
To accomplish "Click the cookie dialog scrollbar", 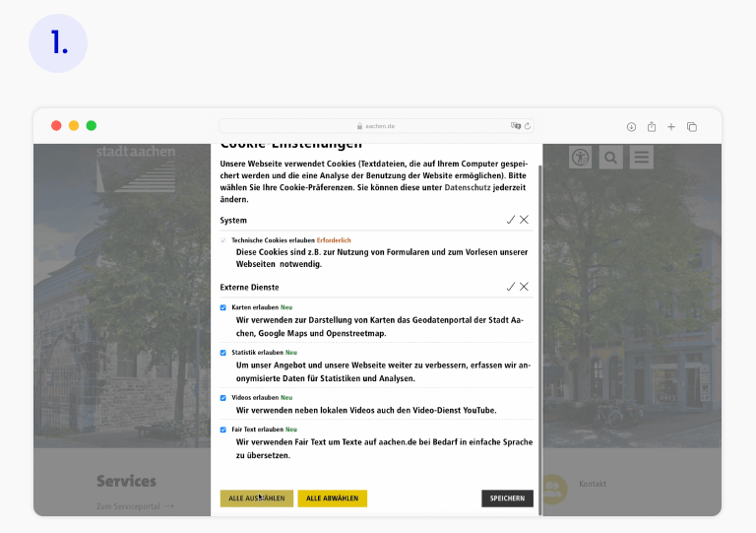I will [x=540, y=340].
